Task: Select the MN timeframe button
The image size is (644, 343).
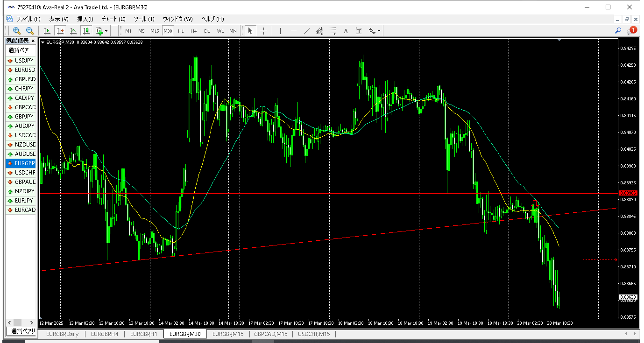Action: 233,31
